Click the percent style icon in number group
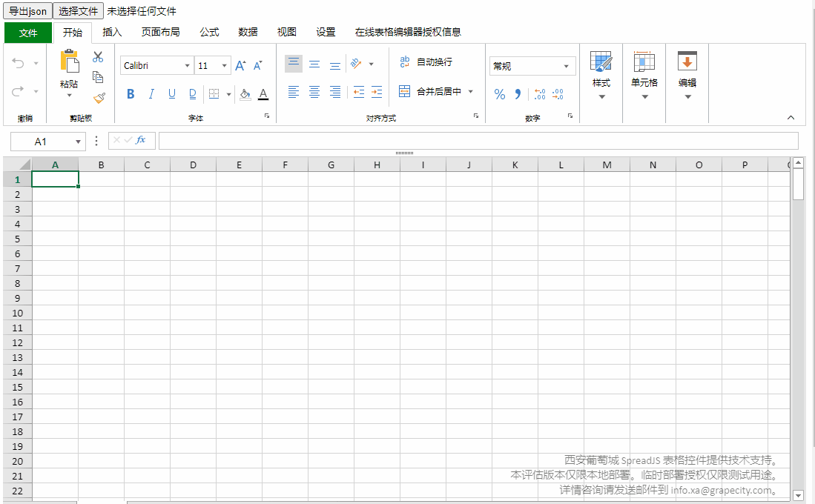 [x=500, y=94]
